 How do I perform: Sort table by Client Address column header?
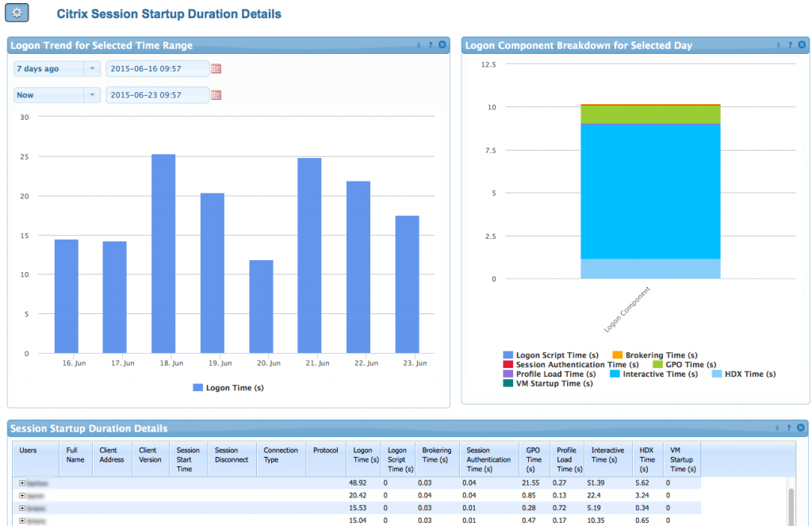[112, 459]
